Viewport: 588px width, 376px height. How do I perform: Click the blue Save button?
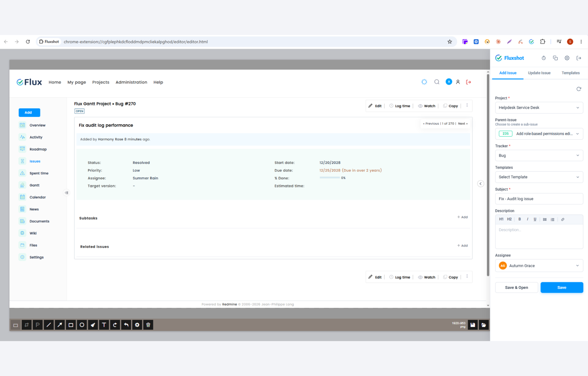click(x=562, y=288)
